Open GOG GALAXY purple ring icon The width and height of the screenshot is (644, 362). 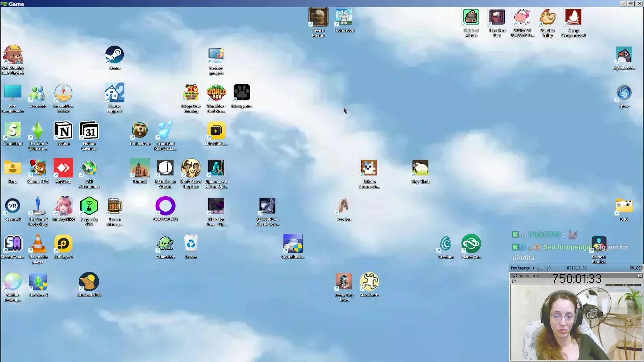coord(165,206)
